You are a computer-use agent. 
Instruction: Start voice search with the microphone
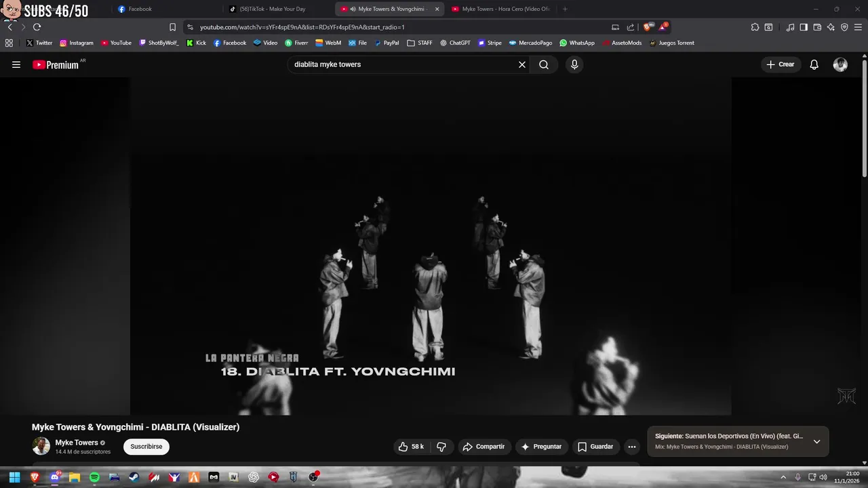(574, 64)
